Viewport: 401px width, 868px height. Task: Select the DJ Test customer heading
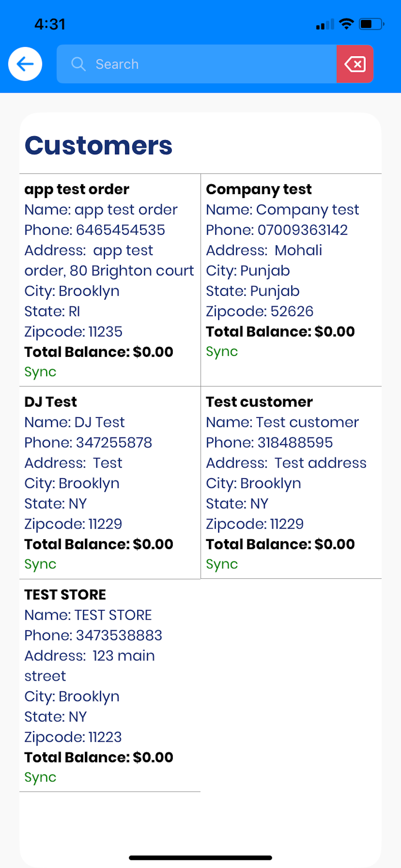click(51, 402)
